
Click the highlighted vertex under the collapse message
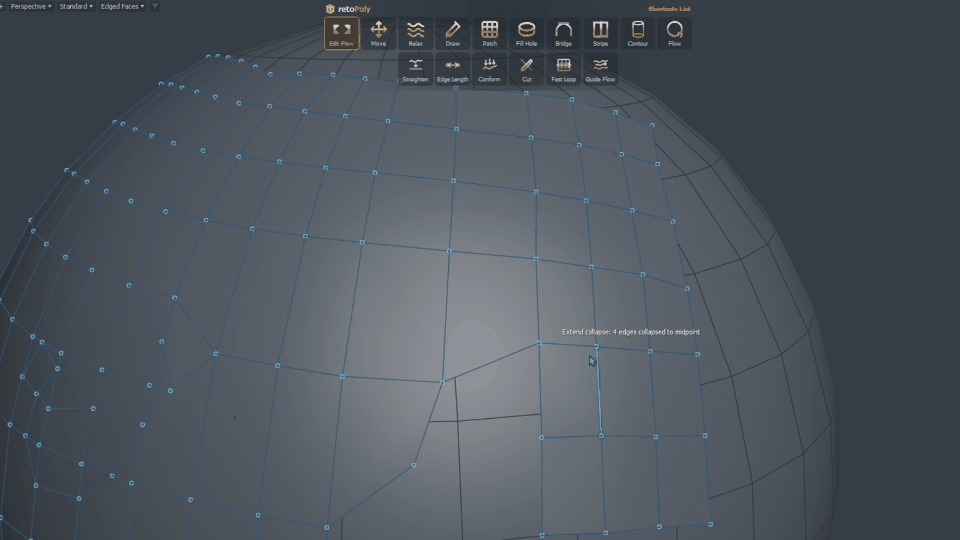(596, 347)
